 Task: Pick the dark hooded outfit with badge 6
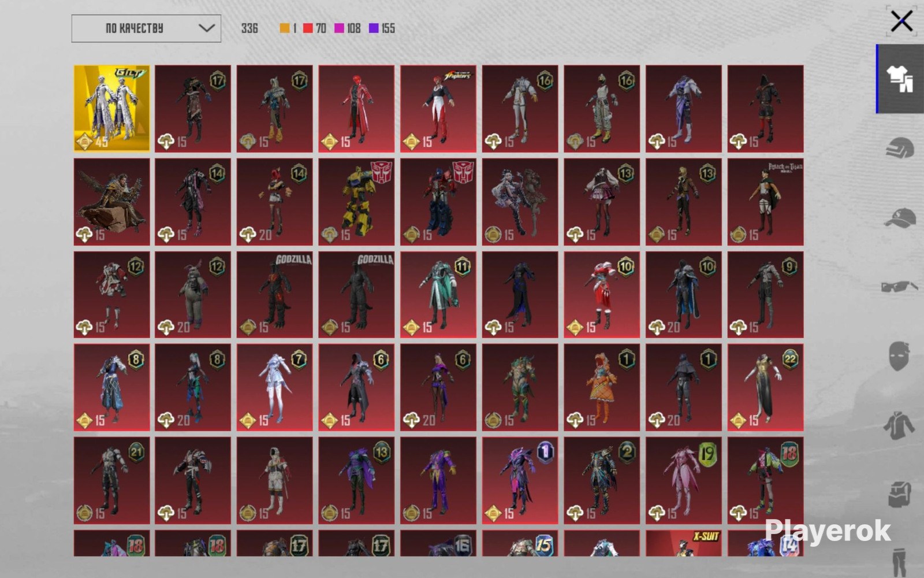tap(356, 387)
